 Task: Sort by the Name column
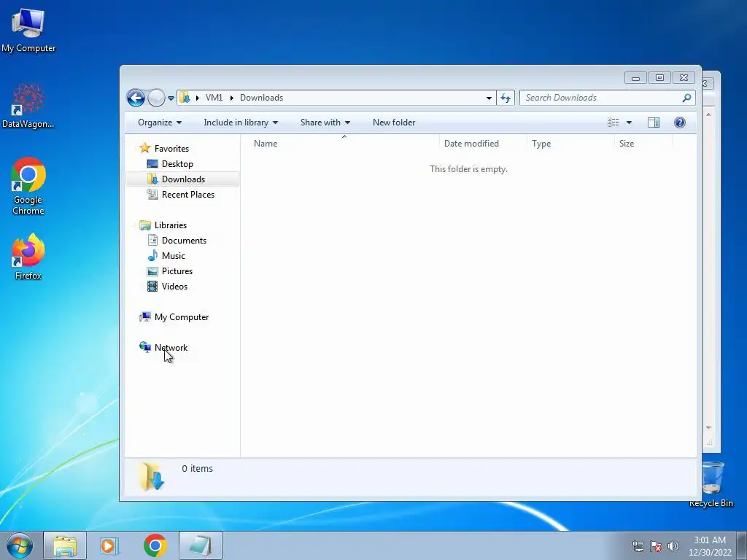(266, 144)
